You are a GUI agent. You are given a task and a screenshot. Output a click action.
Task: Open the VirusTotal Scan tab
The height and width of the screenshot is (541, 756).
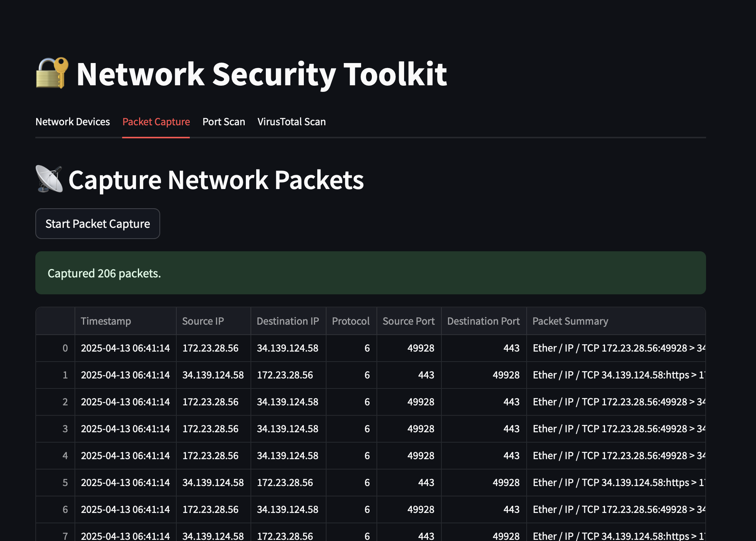pyautogui.click(x=292, y=122)
